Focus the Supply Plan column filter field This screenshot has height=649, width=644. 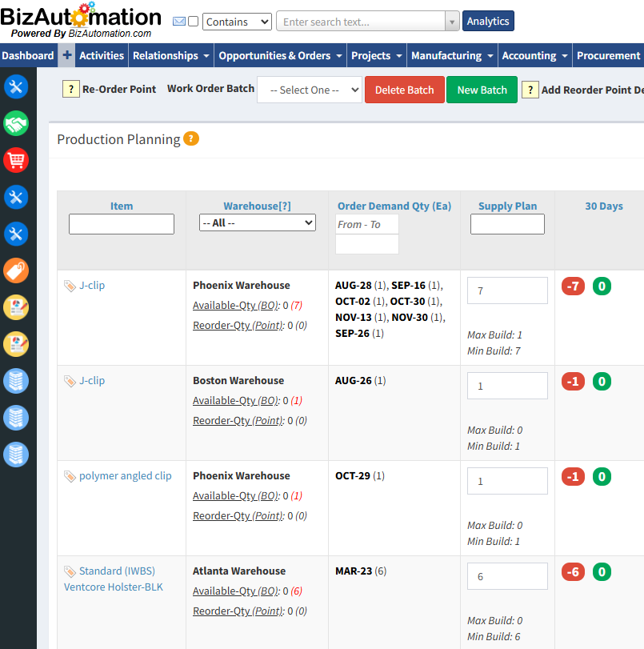pyautogui.click(x=507, y=224)
